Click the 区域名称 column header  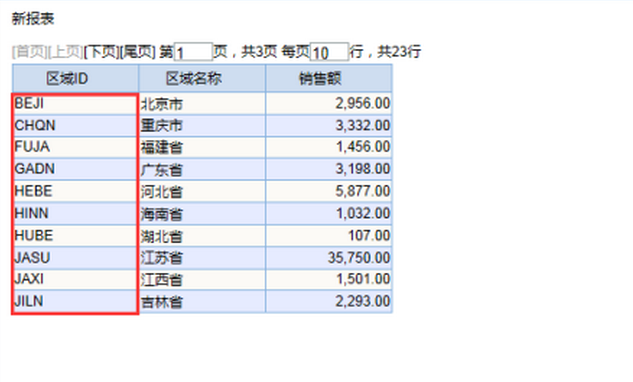pos(202,78)
